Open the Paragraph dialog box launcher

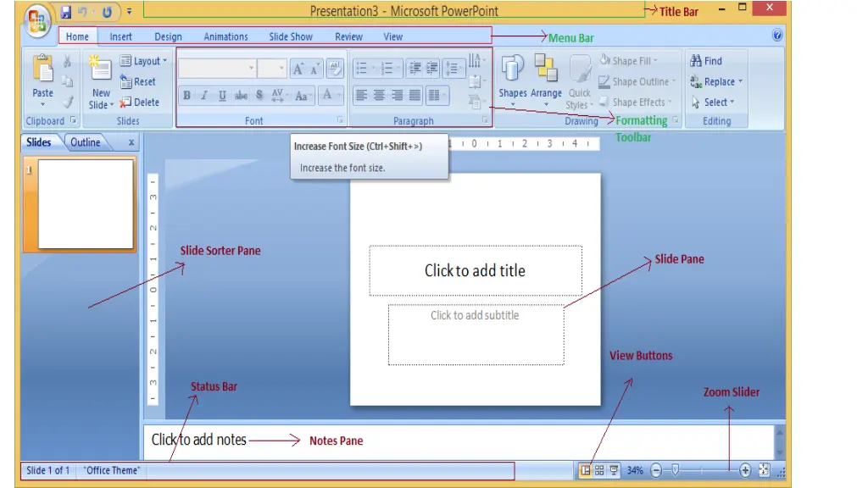point(485,120)
